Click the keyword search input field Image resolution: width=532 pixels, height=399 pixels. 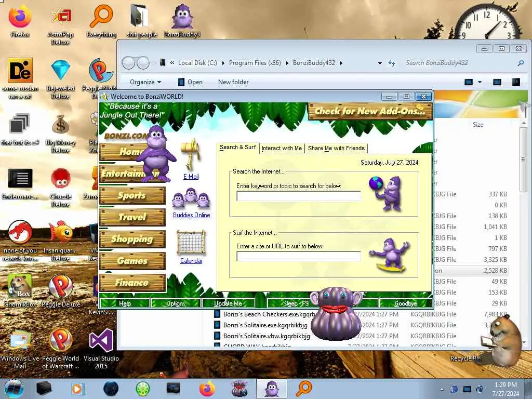click(299, 196)
